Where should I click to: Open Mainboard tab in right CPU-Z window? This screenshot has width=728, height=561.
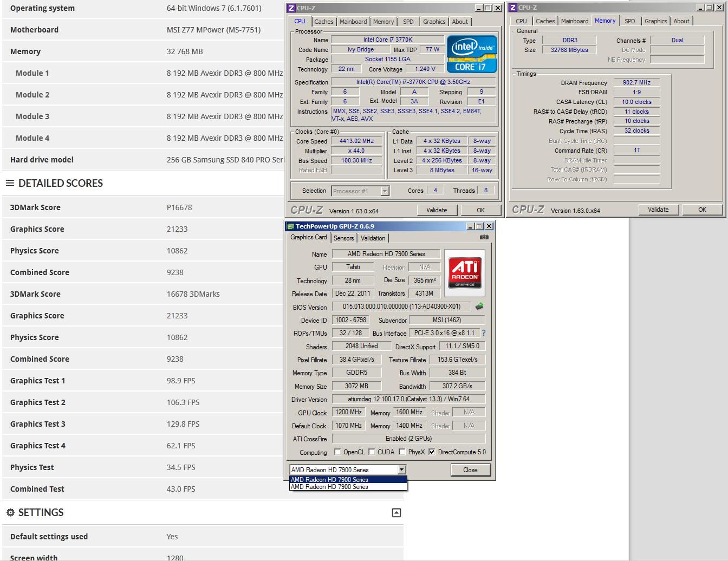tap(575, 21)
